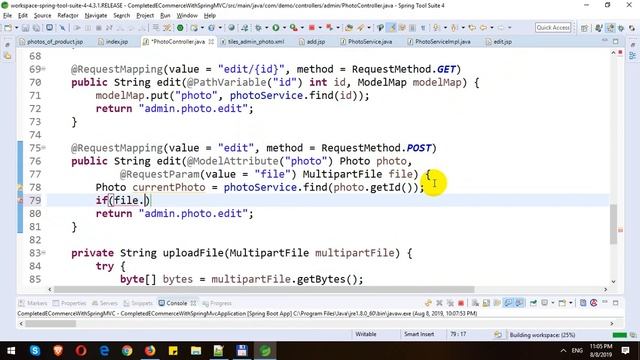This screenshot has height=360, width=640.
Task: Open the Servers view tab
Action: [x=104, y=303]
